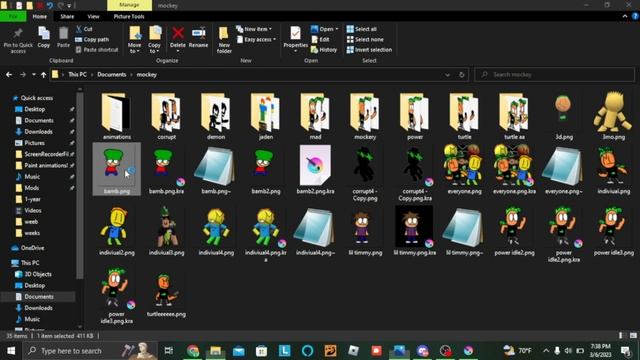Go back with the Back arrow
Viewport: 640px width, 360px height.
coord(9,75)
